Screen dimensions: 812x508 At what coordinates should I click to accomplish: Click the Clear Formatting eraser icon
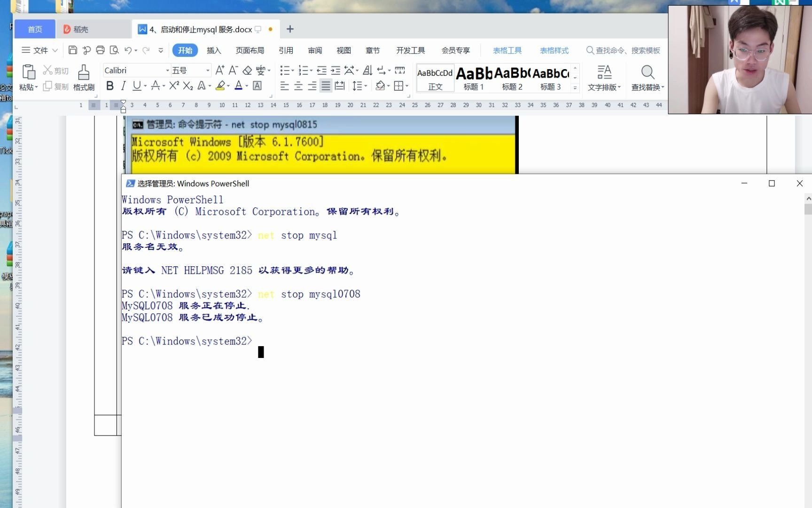[247, 70]
